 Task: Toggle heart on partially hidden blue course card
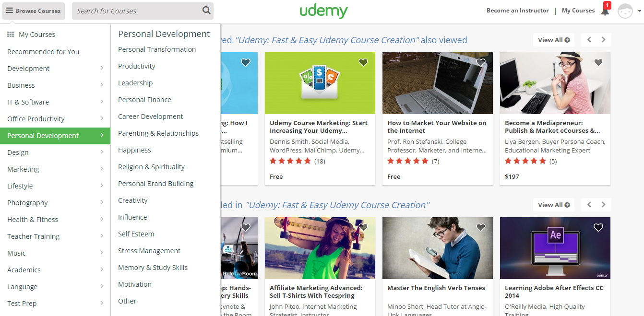246,62
